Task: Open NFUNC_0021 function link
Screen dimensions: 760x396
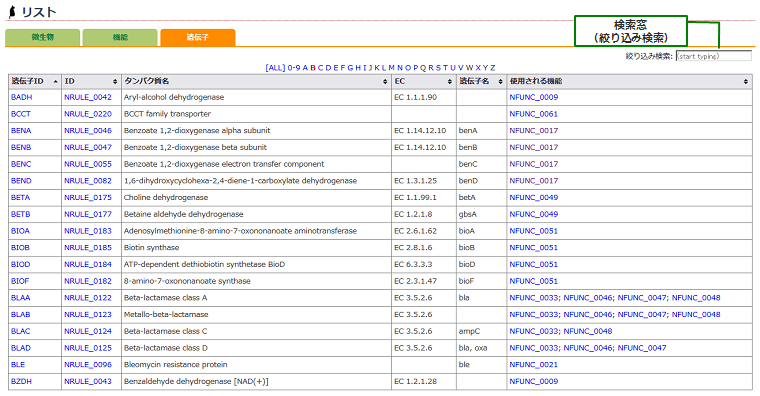Action: tap(534, 364)
